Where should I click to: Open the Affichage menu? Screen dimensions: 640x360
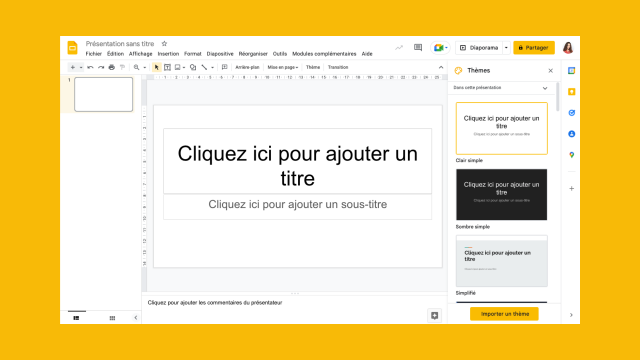click(140, 54)
